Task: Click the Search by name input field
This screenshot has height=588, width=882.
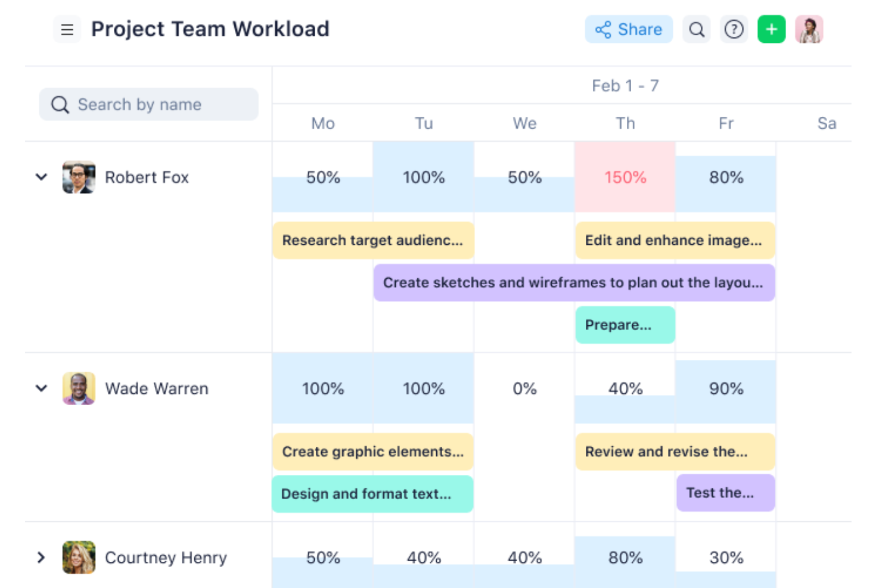Action: click(148, 104)
